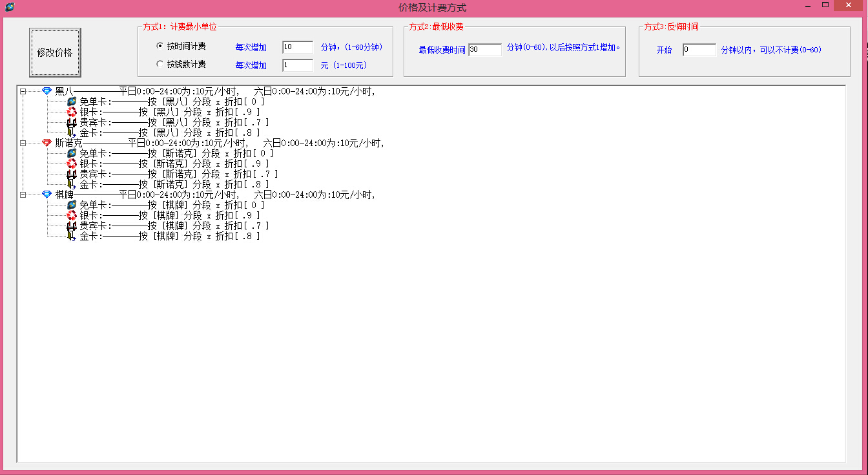The width and height of the screenshot is (868, 475).
Task: Click 免单卡 icon under 棋牌
Action: pos(72,205)
